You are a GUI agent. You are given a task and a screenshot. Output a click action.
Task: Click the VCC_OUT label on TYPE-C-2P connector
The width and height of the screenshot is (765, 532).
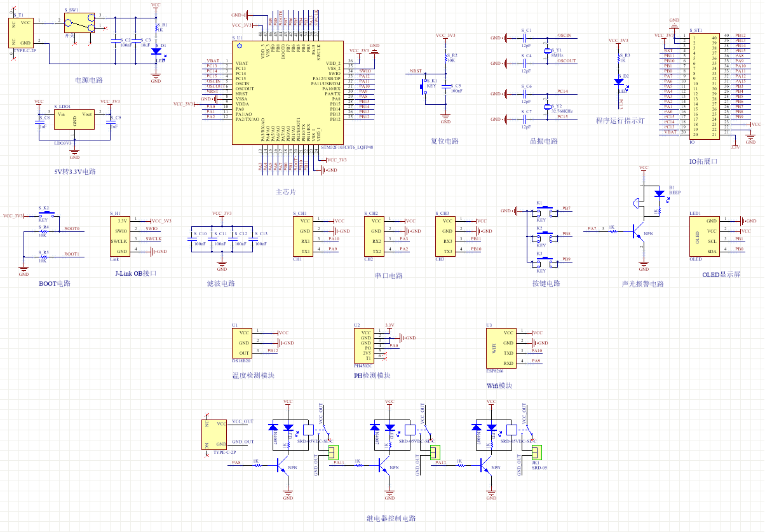[243, 421]
